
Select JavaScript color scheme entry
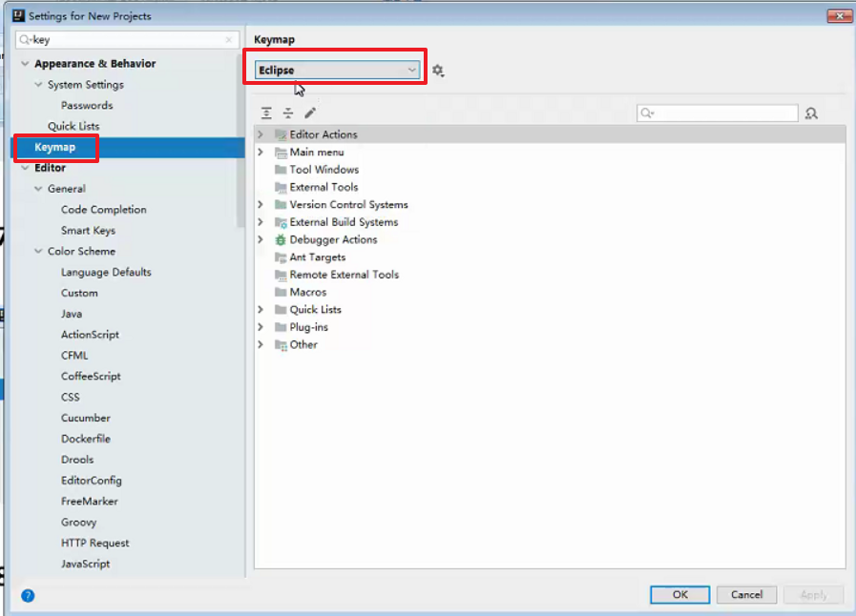pyautogui.click(x=85, y=564)
